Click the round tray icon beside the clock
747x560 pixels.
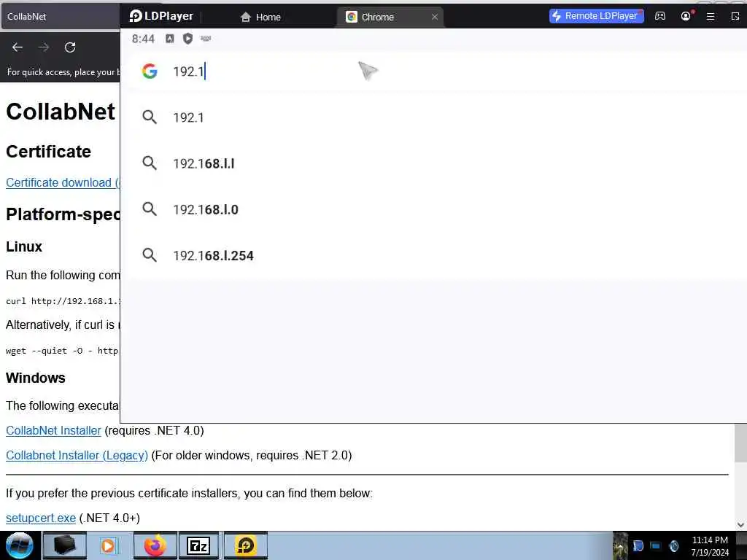pyautogui.click(x=673, y=545)
